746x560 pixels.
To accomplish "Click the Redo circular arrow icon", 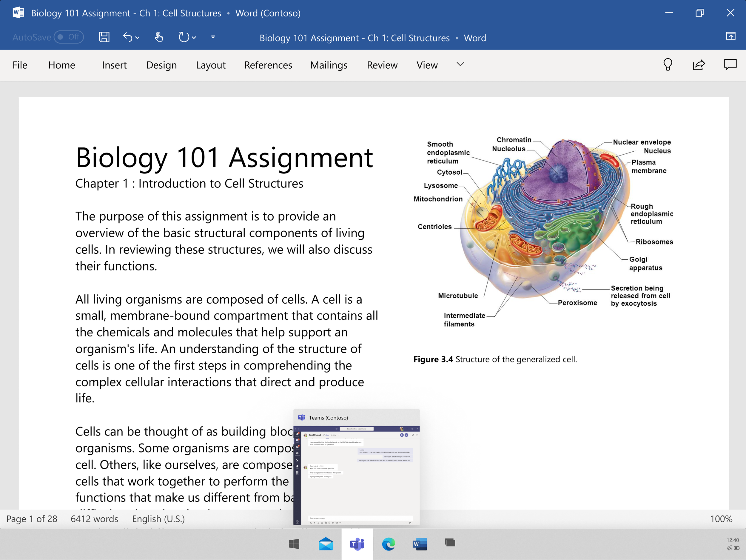I will 184,37.
